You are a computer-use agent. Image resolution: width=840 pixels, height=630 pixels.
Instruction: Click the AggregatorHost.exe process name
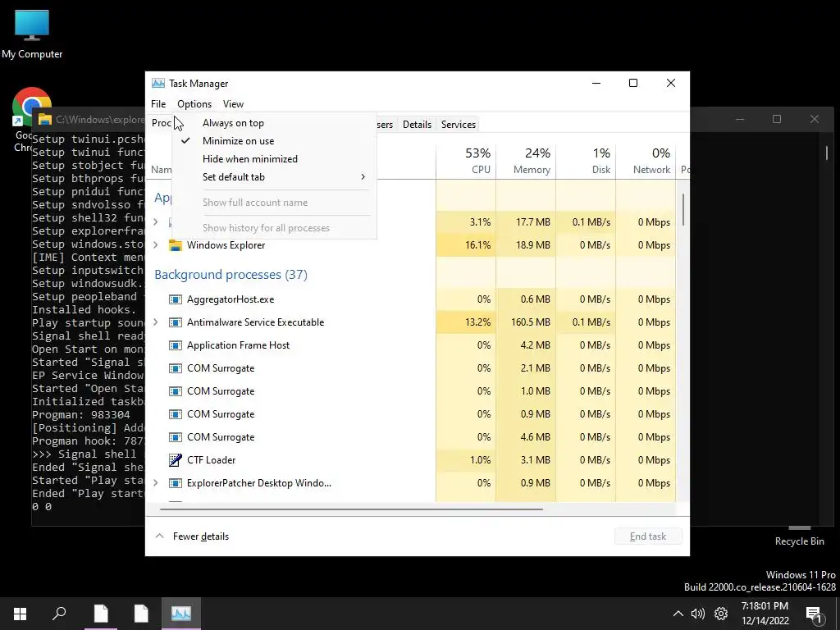(x=231, y=299)
